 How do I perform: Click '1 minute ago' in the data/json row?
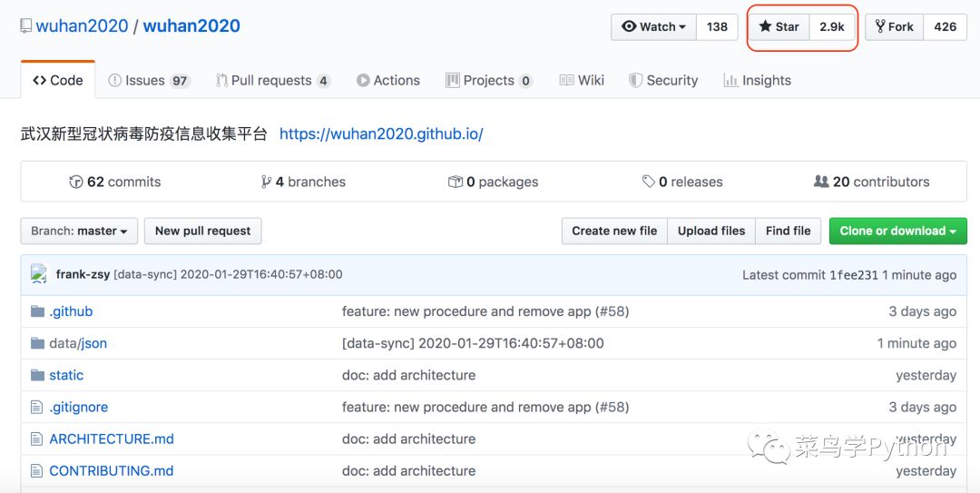(916, 343)
